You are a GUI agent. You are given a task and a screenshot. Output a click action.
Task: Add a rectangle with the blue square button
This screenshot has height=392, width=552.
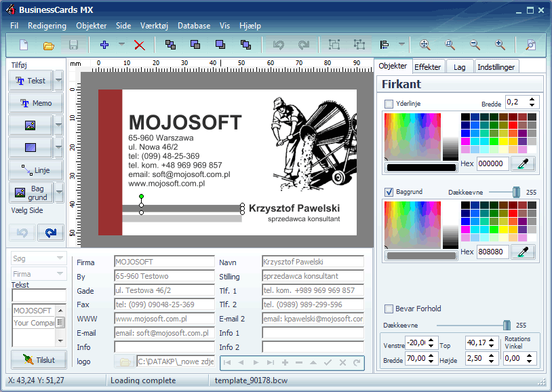tap(31, 148)
